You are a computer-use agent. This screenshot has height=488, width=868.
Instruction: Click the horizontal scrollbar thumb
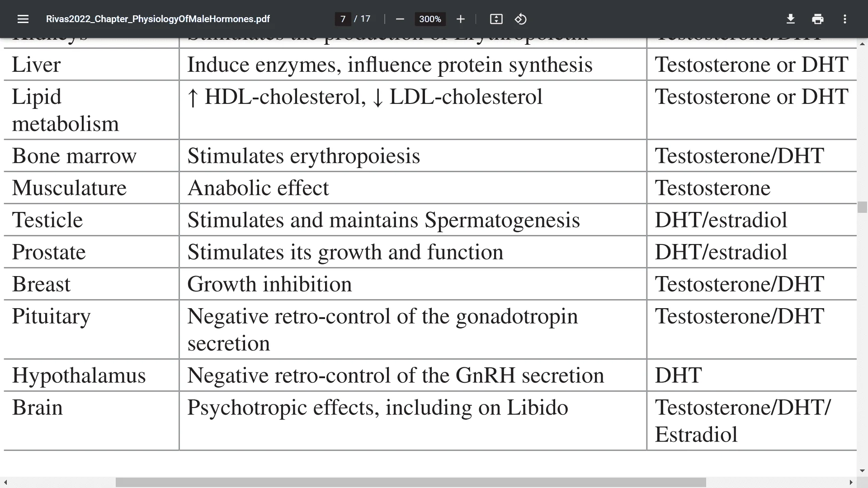coord(410,483)
